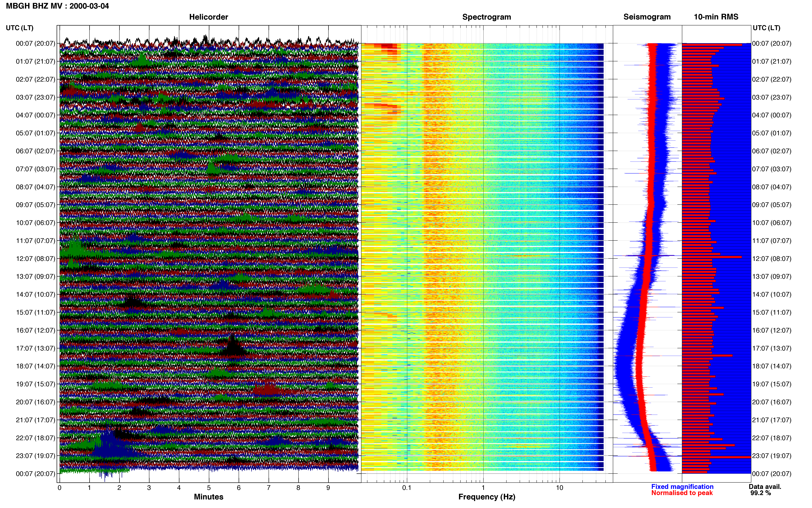Click left time label '06:07 (02:07)'
Image resolution: width=812 pixels, height=508 pixels.
tap(35, 151)
